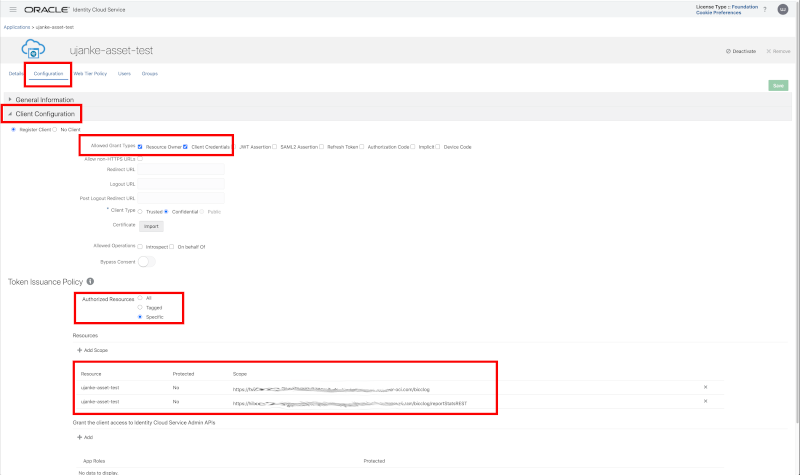Remove the reportStatsREST scope row with its X
The height and width of the screenshot is (475, 800).
pyautogui.click(x=706, y=401)
